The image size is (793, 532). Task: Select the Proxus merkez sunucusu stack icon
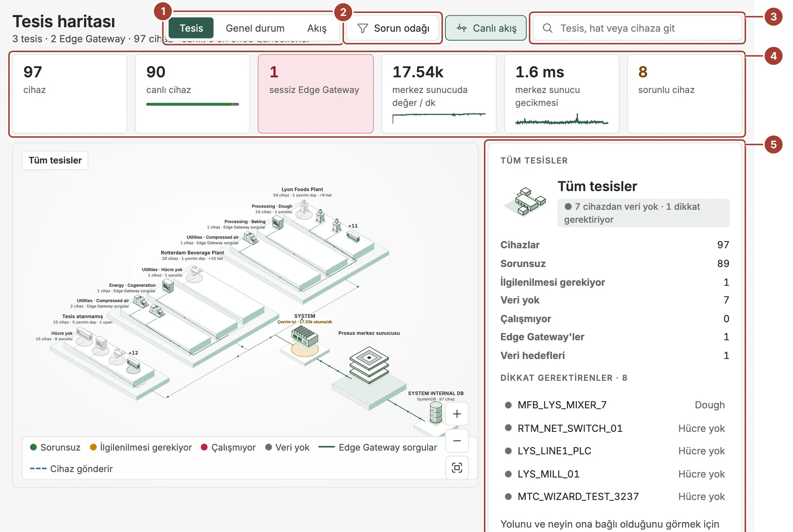(x=369, y=364)
